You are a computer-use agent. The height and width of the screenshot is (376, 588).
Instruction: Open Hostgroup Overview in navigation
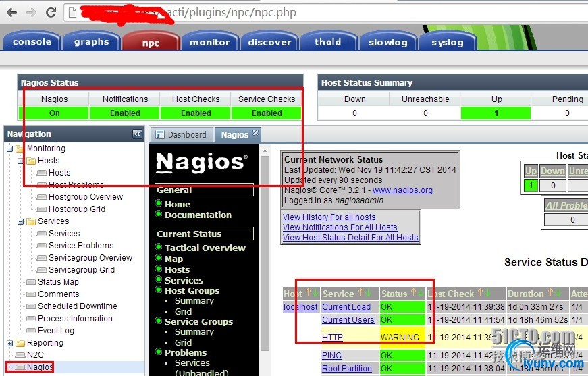tap(86, 197)
